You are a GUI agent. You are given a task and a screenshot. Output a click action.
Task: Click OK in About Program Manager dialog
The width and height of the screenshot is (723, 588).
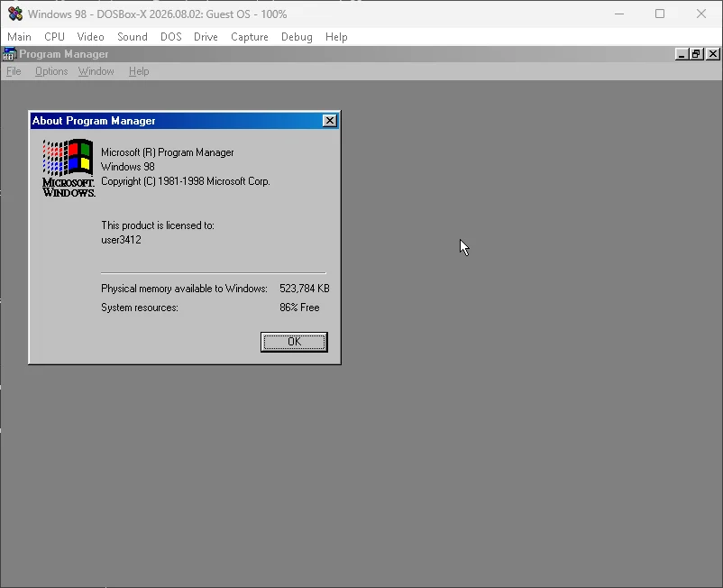click(294, 342)
